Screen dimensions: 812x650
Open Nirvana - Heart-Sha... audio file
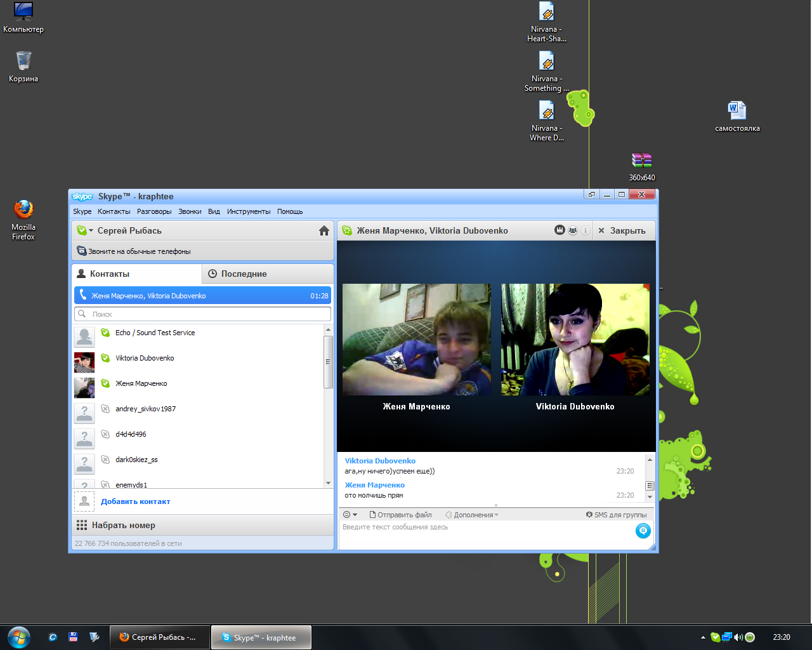[546, 22]
